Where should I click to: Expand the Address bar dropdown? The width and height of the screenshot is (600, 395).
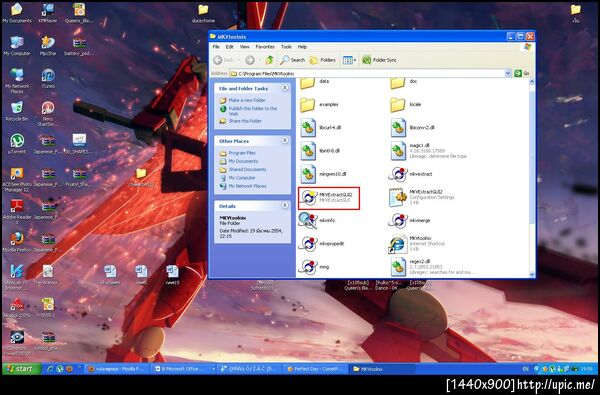coord(508,73)
